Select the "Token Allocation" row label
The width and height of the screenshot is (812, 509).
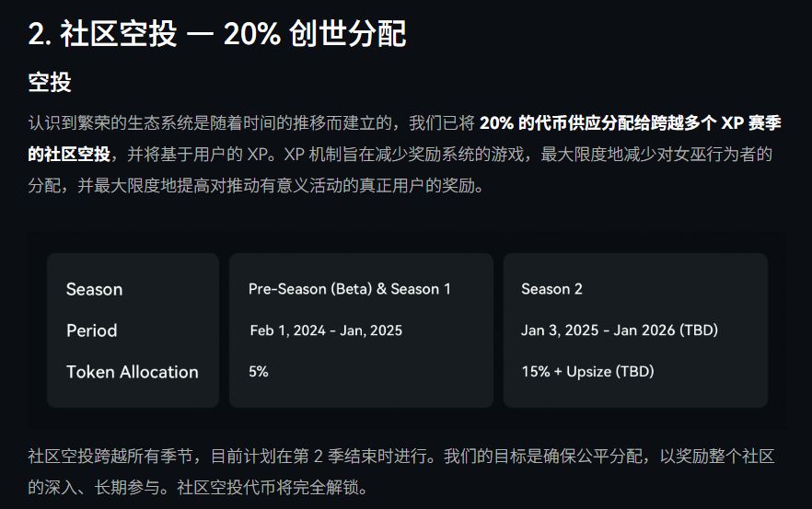point(133,372)
